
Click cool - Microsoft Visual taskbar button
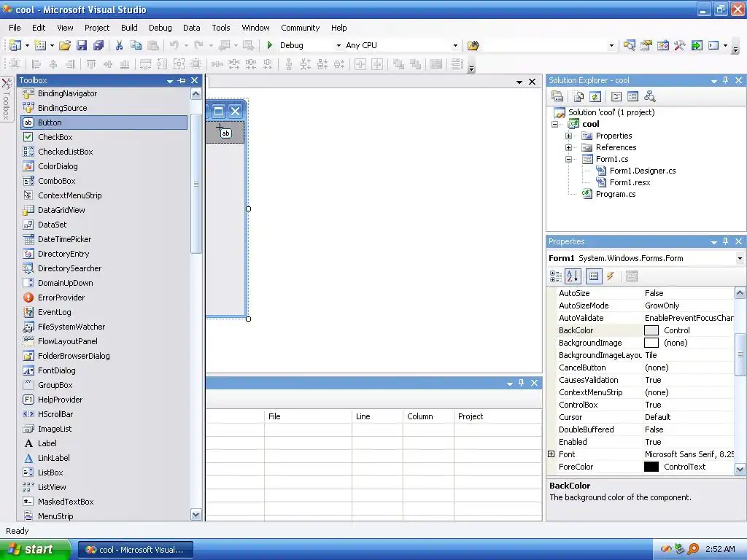click(x=135, y=550)
